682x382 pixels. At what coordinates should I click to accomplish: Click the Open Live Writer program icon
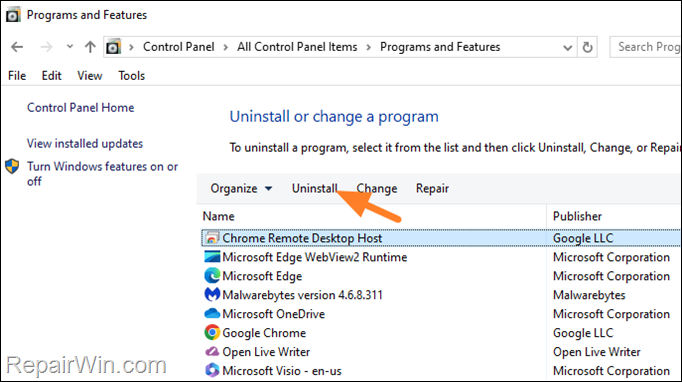pos(212,351)
